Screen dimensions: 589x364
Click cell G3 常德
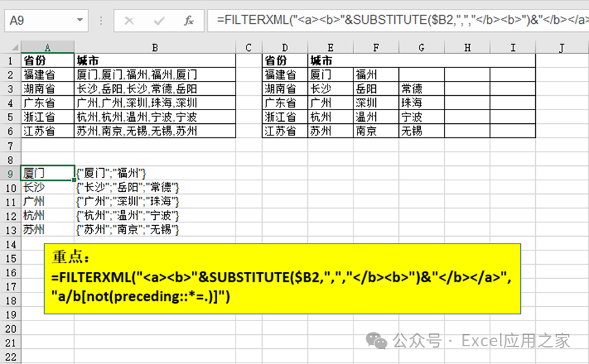click(x=421, y=89)
